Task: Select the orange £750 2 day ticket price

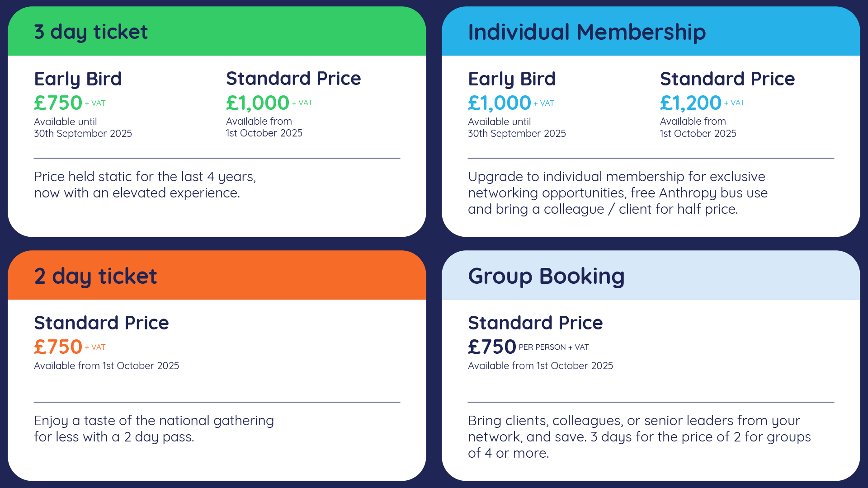Action: (58, 347)
